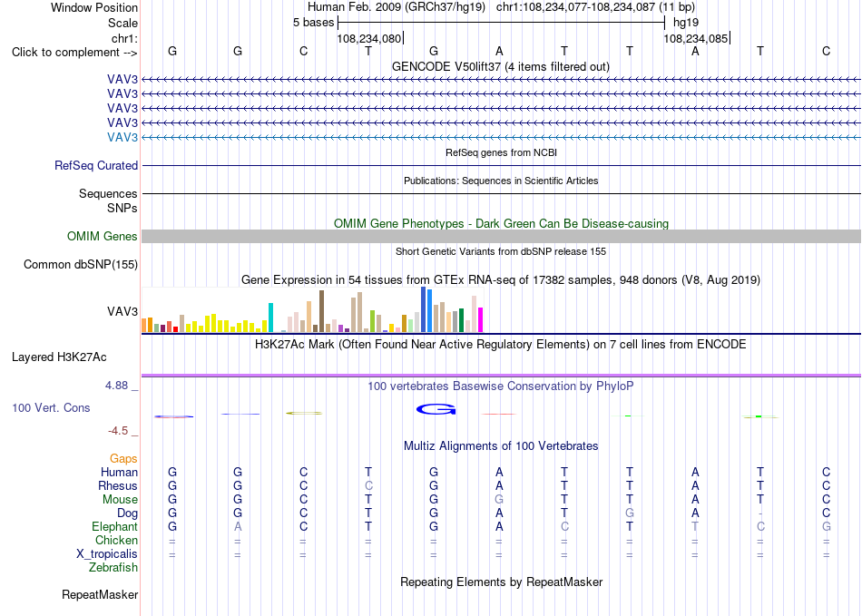Click the OMIM Genes label

(x=103, y=236)
